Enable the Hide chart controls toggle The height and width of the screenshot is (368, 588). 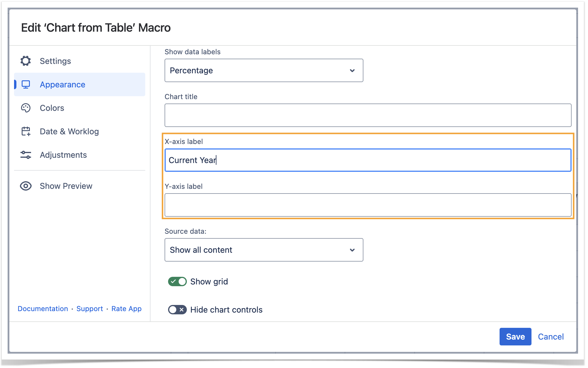pyautogui.click(x=177, y=310)
